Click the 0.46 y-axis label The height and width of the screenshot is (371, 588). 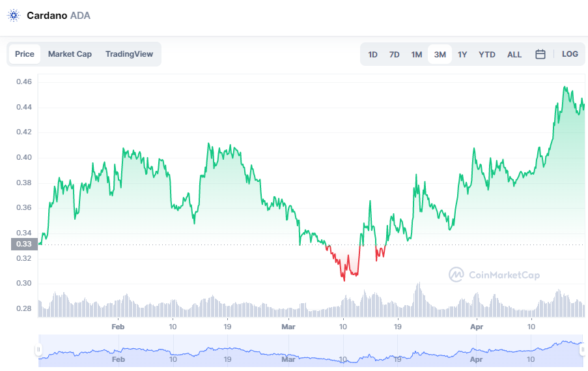click(24, 82)
